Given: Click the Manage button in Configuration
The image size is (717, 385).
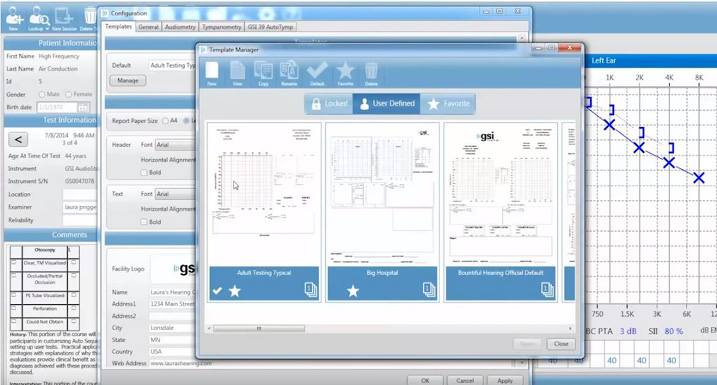Looking at the screenshot, I should 128,80.
